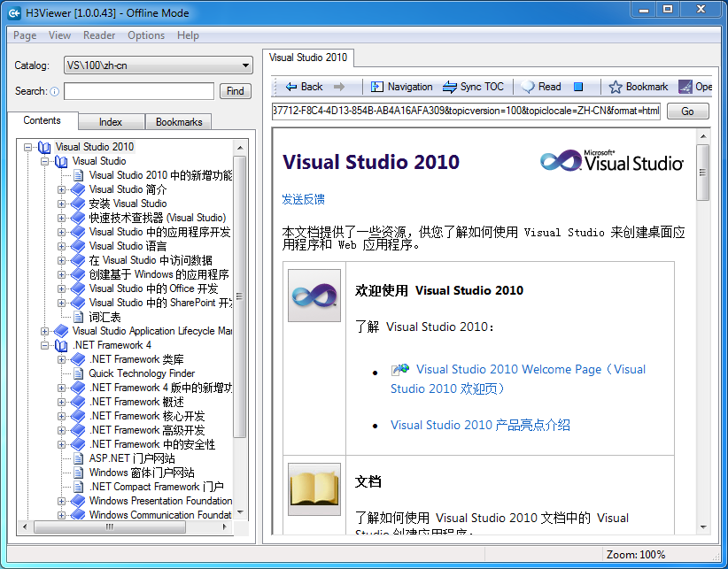Click the Welcome Page link globe icon

click(400, 370)
